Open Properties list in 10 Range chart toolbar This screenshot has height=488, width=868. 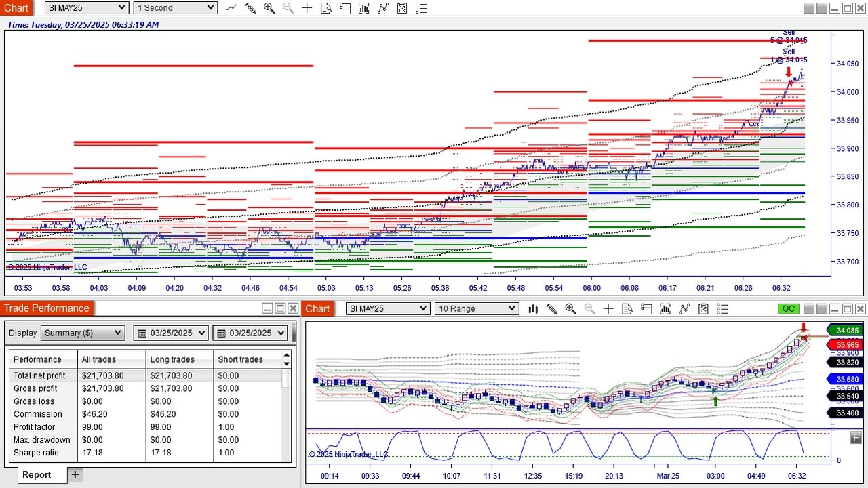pos(722,309)
